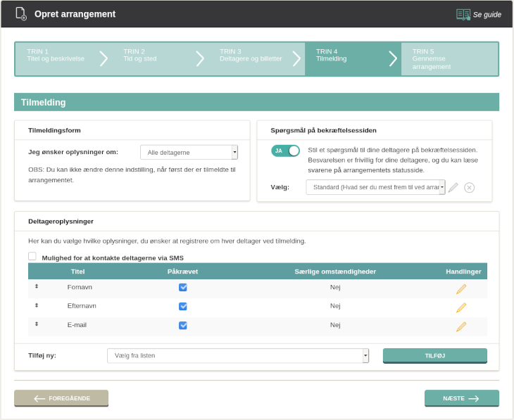Click the Se guide book icon
The height and width of the screenshot is (420, 514).
click(463, 14)
